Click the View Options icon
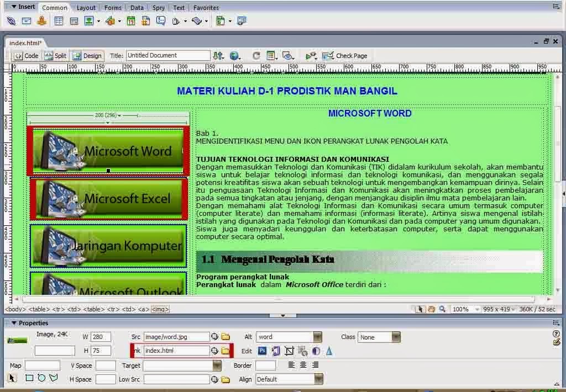 [271, 56]
